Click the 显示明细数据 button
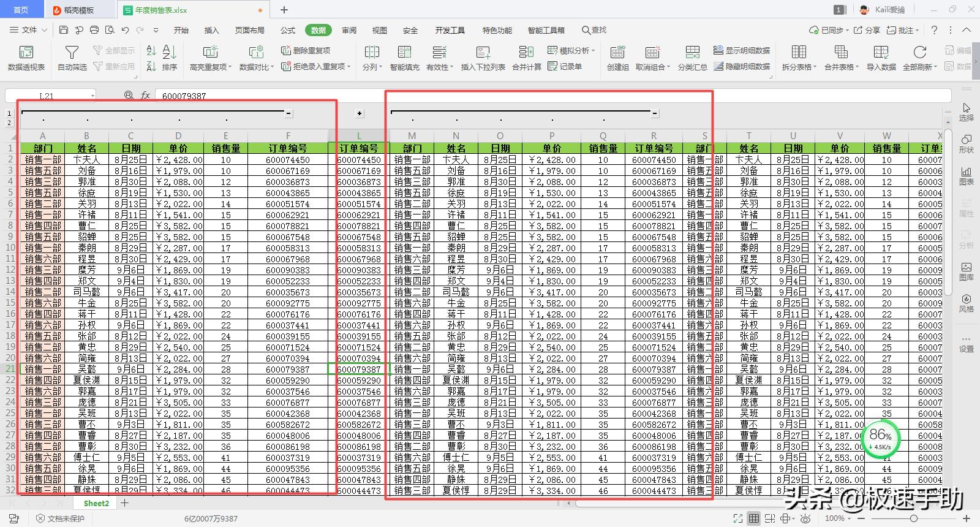Screen dimensions: 980x527 [x=742, y=50]
